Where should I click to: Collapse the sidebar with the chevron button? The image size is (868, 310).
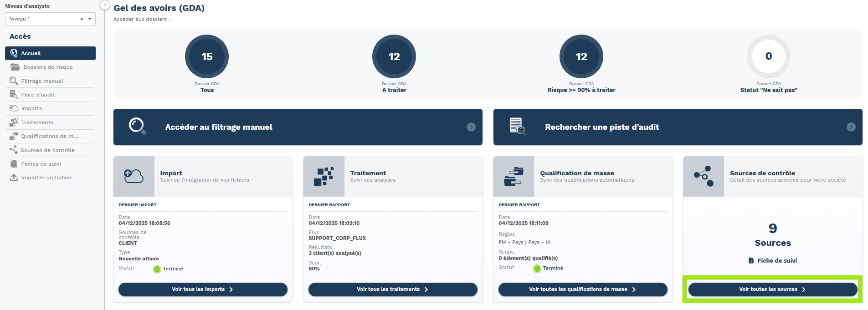point(105,5)
